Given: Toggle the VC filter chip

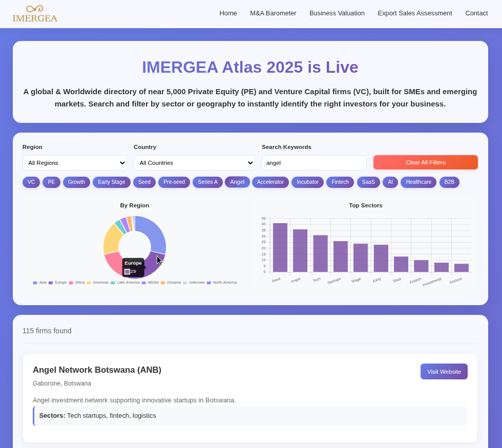Looking at the screenshot, I should [x=31, y=182].
